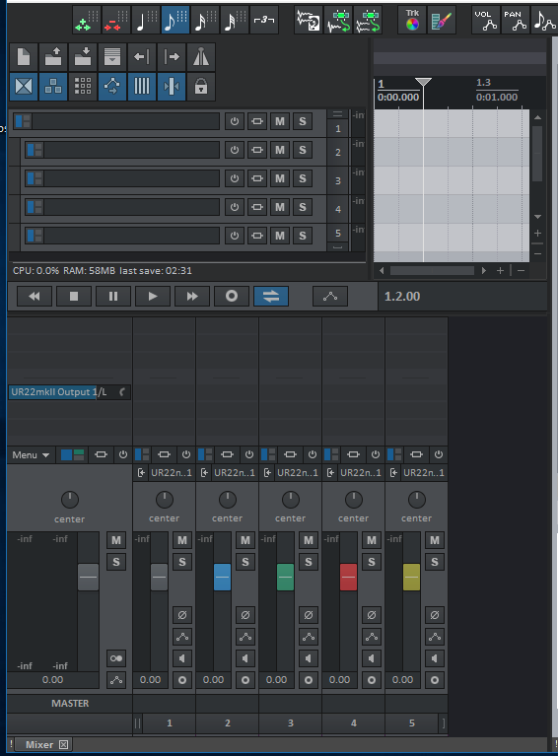Toggle envelope move with items icon
The height and width of the screenshot is (756, 558).
pyautogui.click(x=112, y=87)
